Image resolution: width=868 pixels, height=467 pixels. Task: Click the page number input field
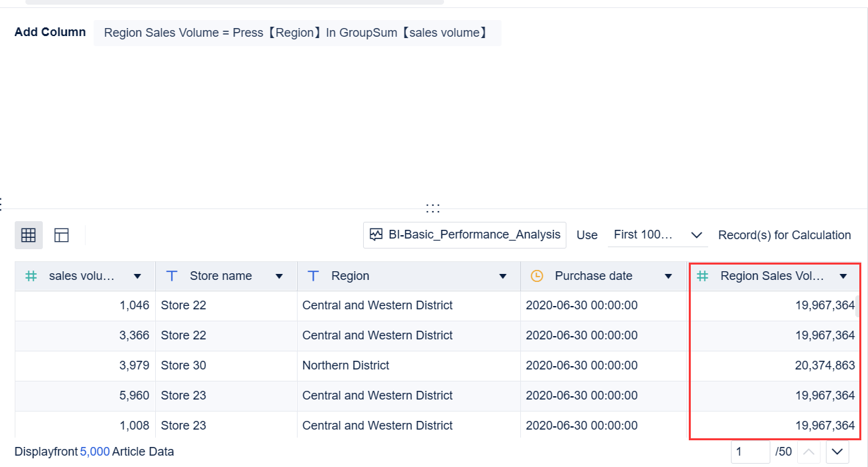[750, 452]
